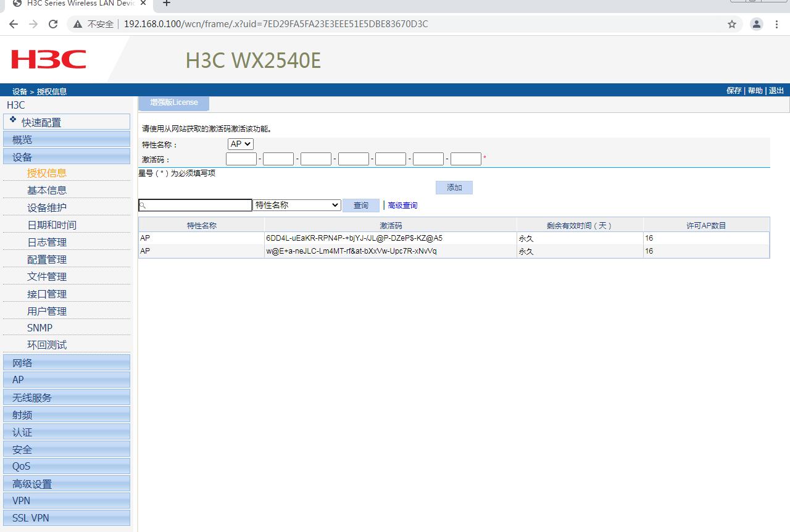The height and width of the screenshot is (532, 790).
Task: Expand the 射频 menu section
Action: coord(67,414)
